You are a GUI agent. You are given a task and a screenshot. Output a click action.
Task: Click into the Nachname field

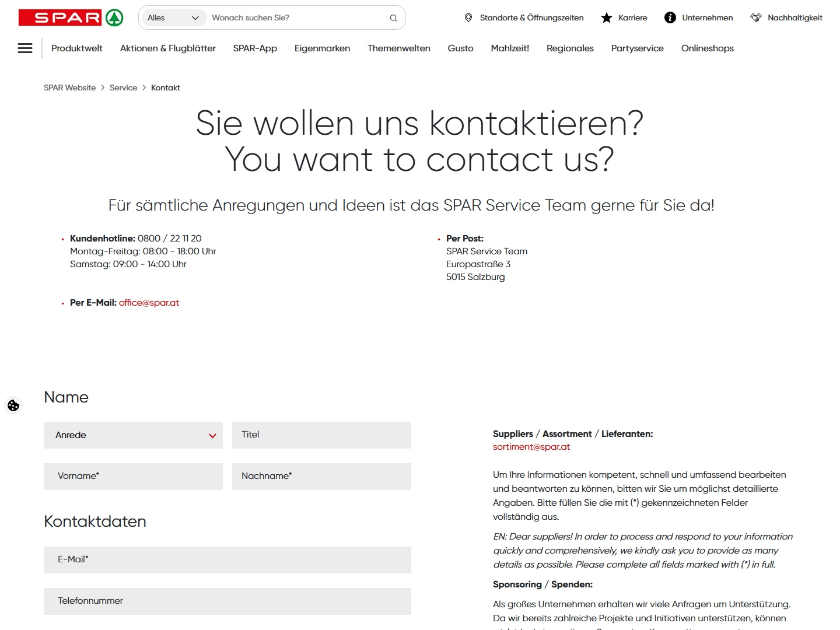click(x=321, y=477)
